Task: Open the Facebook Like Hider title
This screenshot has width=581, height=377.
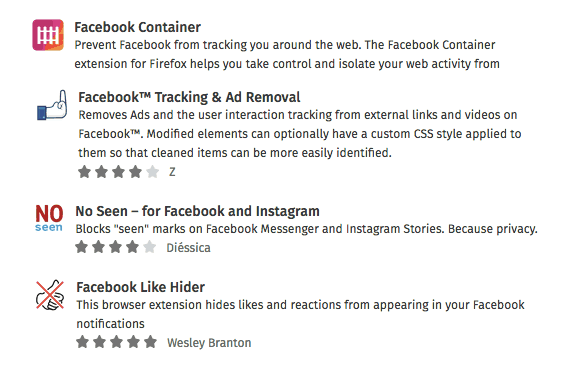Action: (140, 287)
